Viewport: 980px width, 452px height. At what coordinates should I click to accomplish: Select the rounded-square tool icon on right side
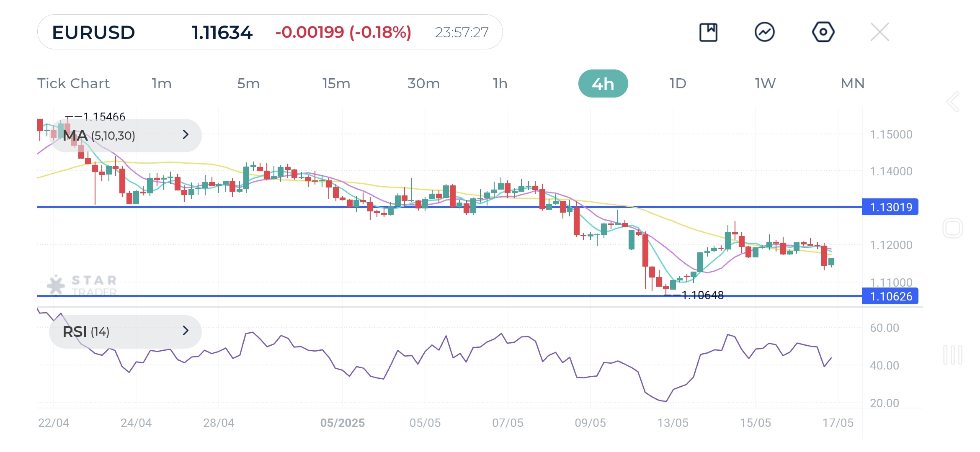point(953,228)
